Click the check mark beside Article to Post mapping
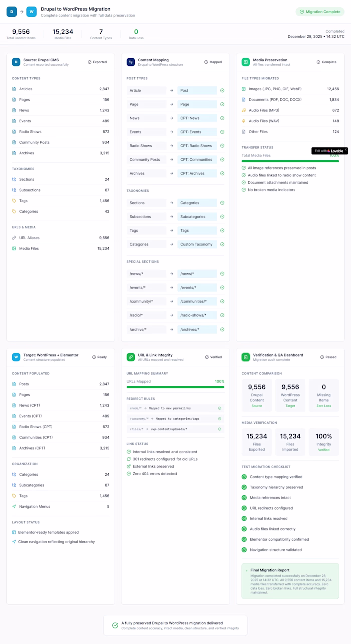 222,91
